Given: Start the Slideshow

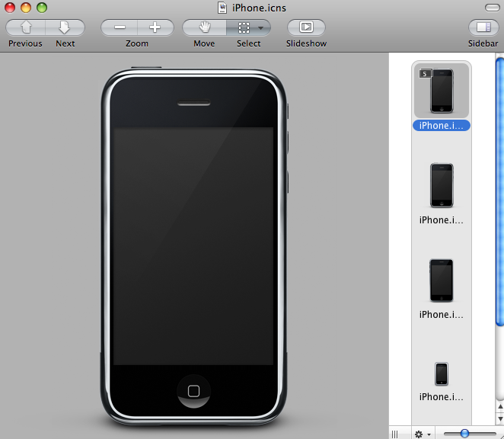Looking at the screenshot, I should coord(306,27).
